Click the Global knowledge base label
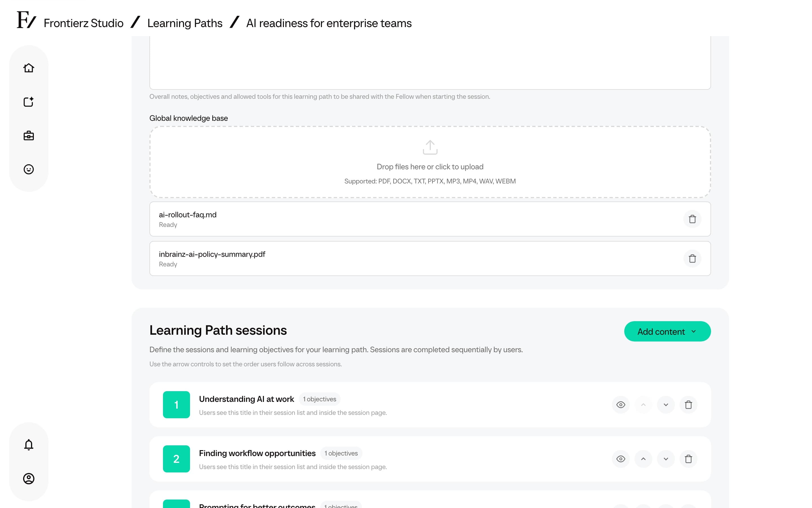This screenshot has height=508, width=812. click(x=188, y=118)
